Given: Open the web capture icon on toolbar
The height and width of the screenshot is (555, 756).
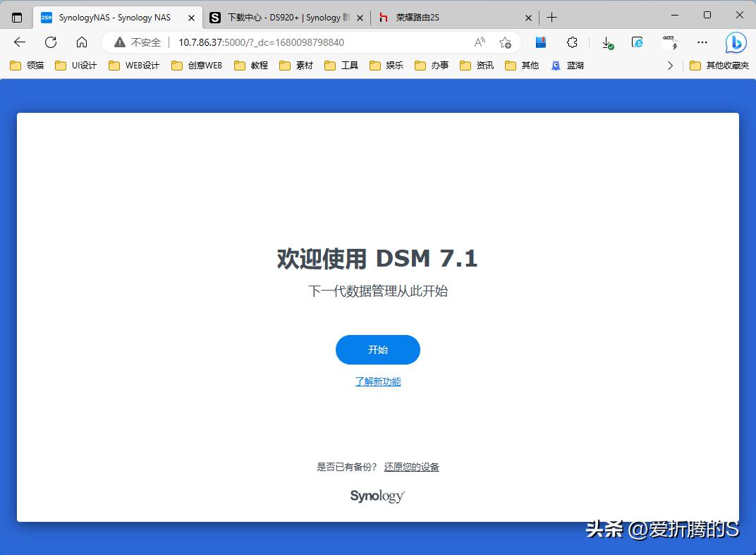Looking at the screenshot, I should 671,42.
